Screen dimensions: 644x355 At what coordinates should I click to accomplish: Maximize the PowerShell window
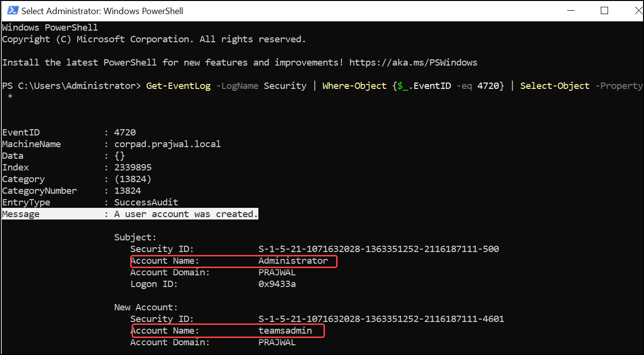(604, 11)
